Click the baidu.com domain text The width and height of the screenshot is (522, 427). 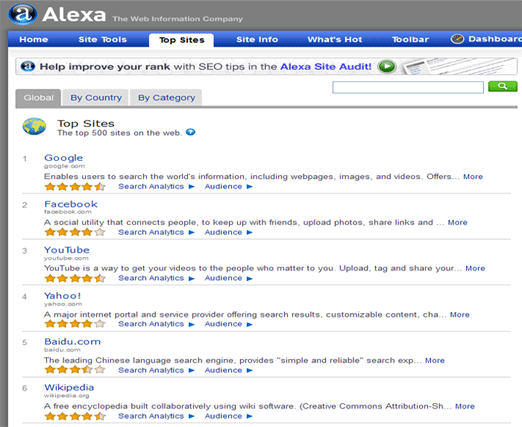(62, 350)
